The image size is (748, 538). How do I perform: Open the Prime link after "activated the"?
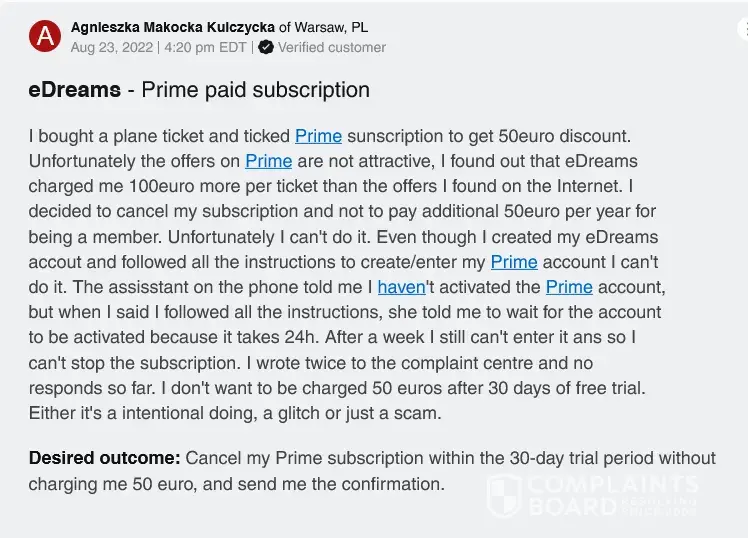coord(569,287)
